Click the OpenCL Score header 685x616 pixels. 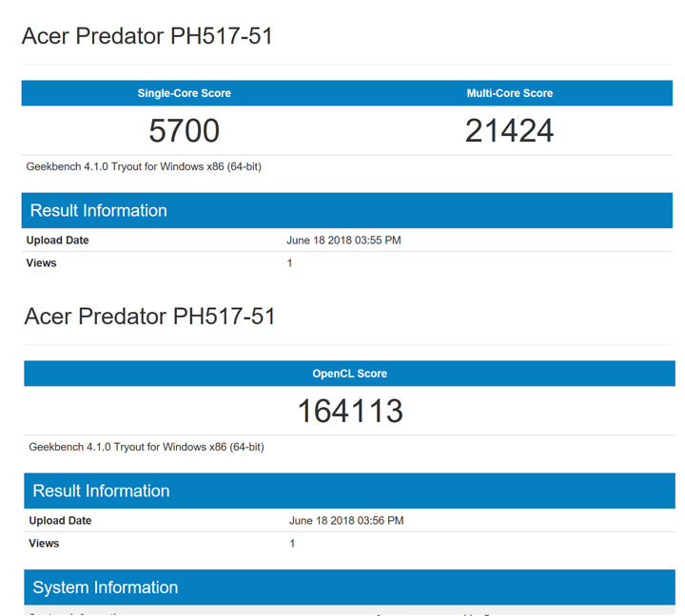coord(350,374)
